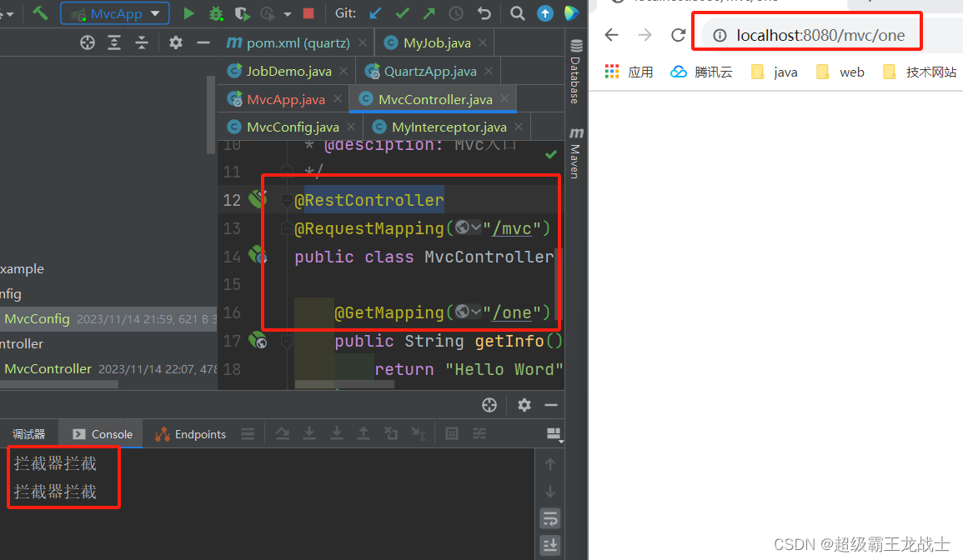Click Git commit checkmark
Viewport: 963px width, 560px height.
click(402, 12)
